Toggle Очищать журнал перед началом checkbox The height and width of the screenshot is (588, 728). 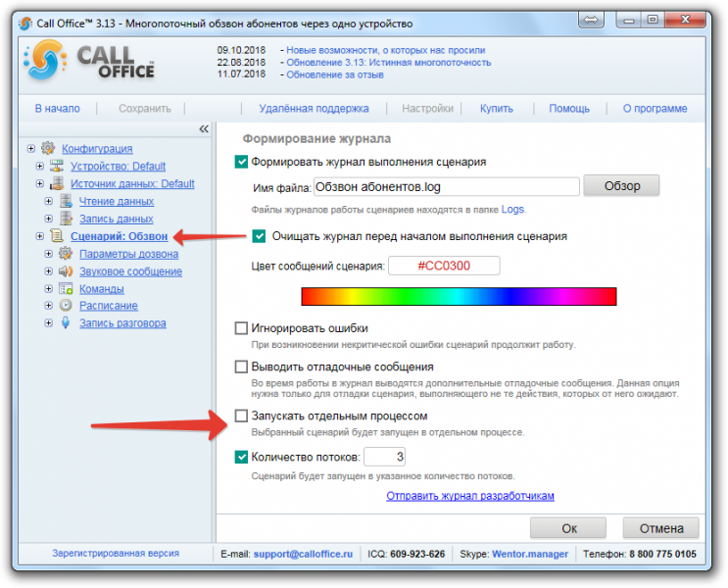(x=259, y=236)
